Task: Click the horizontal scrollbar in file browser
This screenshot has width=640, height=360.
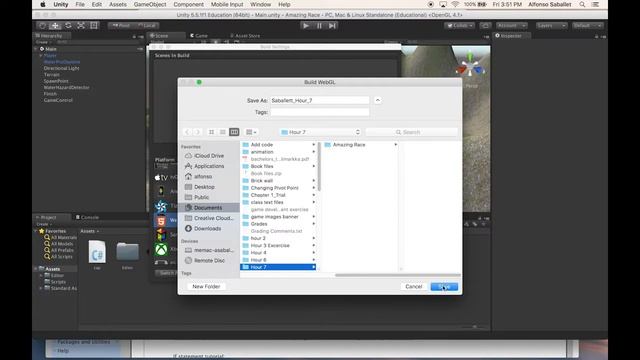Action: point(397,275)
